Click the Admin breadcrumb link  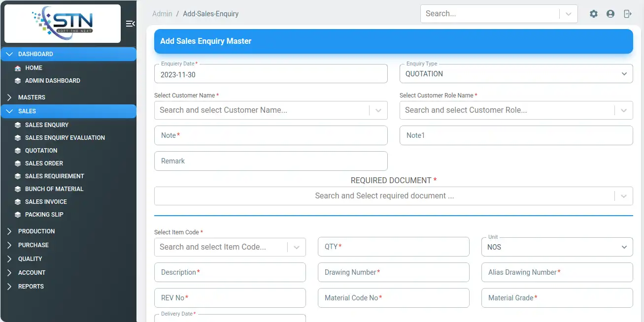click(x=162, y=14)
